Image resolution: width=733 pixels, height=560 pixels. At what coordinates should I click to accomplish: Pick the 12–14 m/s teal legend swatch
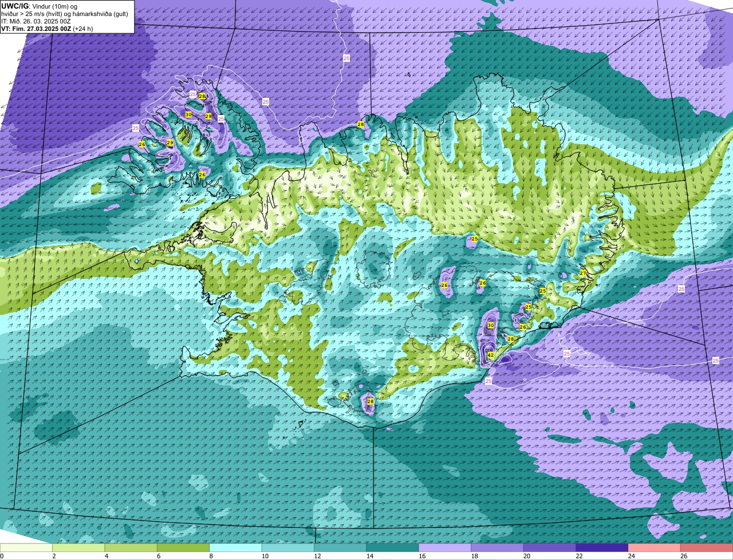pos(340,547)
